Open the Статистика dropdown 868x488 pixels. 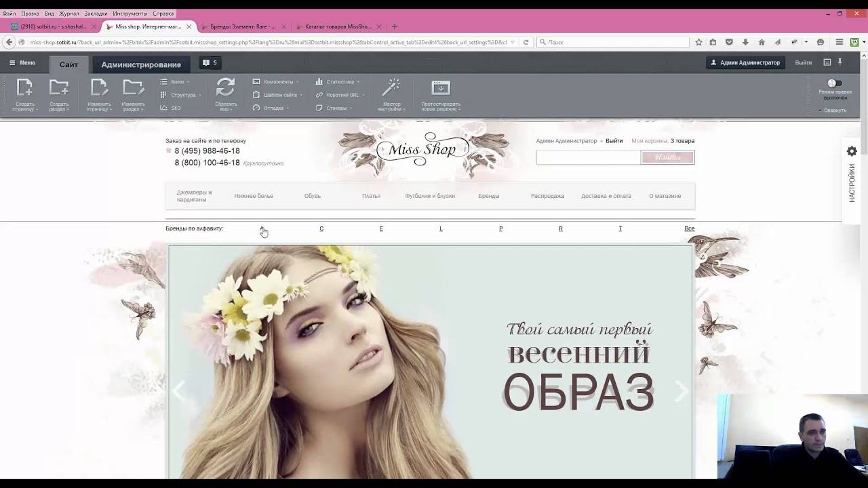[x=337, y=82]
